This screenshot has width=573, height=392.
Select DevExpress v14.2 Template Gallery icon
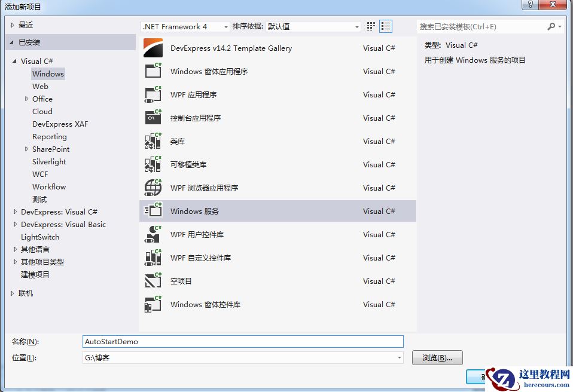click(x=153, y=48)
